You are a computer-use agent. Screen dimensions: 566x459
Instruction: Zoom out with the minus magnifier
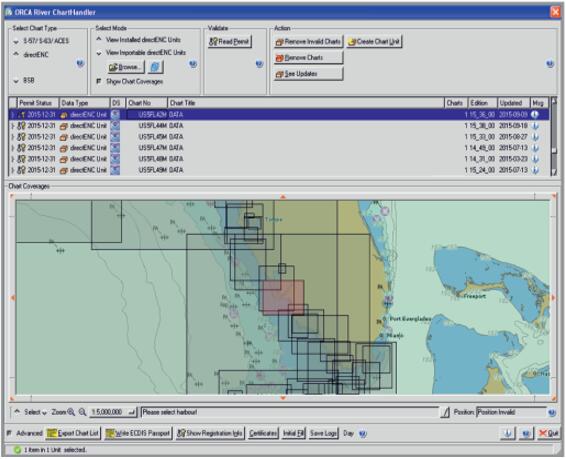pos(83,412)
